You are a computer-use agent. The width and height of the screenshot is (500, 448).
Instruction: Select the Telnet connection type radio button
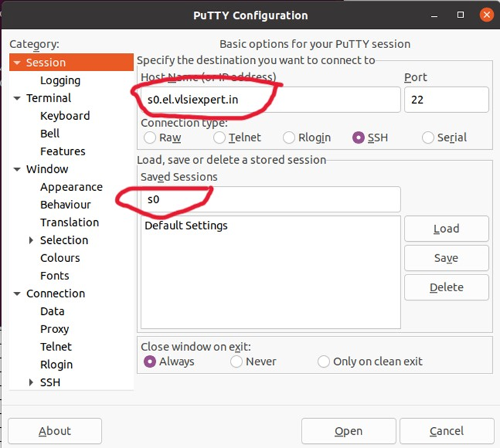(219, 138)
